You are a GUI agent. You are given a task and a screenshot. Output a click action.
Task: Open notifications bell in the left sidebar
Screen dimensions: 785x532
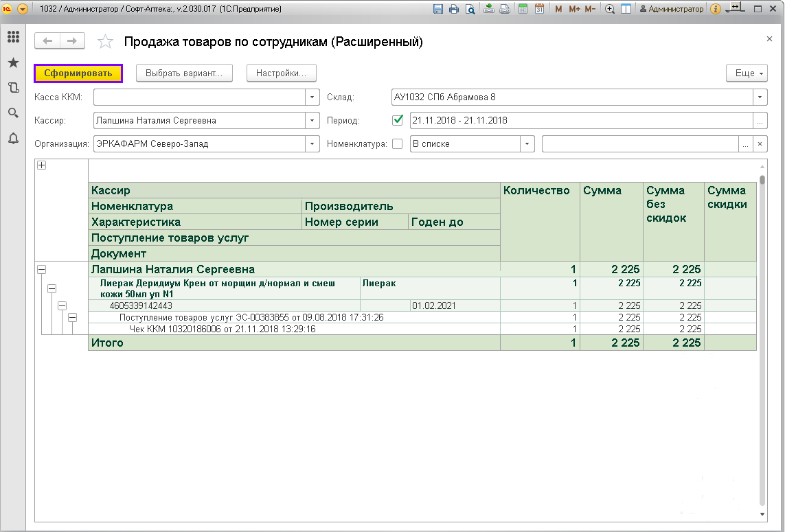[x=13, y=139]
